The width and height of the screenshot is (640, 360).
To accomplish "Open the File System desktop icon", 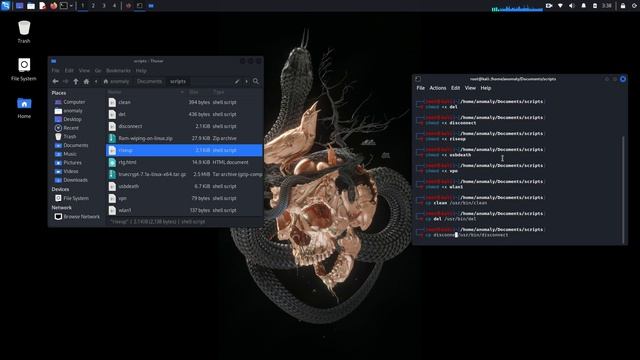I will (24, 69).
